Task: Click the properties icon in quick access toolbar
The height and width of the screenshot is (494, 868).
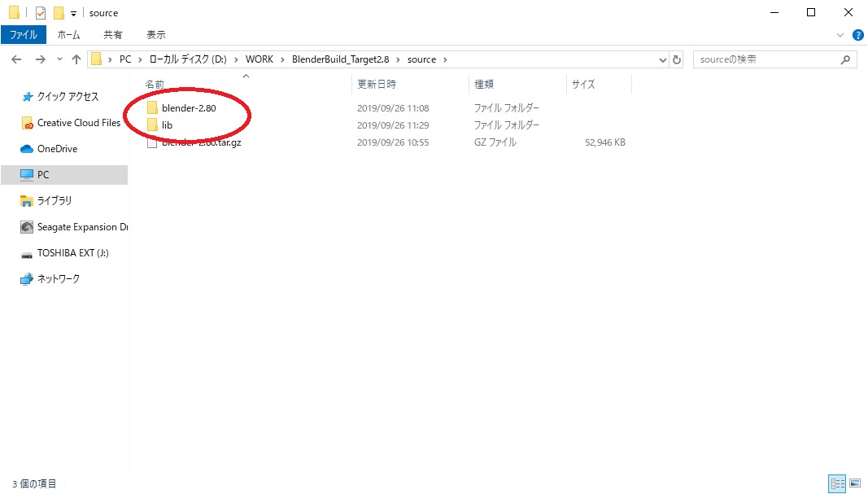Action: click(41, 12)
